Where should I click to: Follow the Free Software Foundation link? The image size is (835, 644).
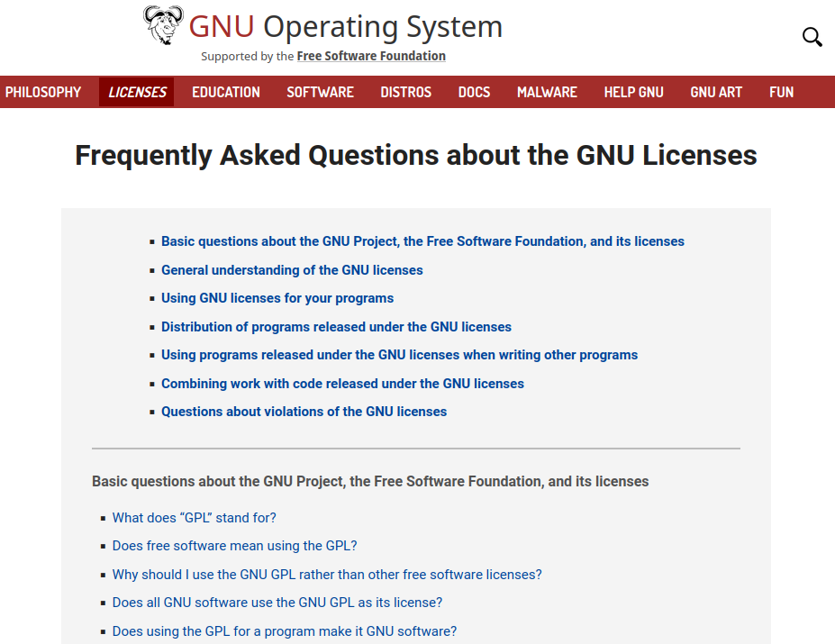[371, 56]
